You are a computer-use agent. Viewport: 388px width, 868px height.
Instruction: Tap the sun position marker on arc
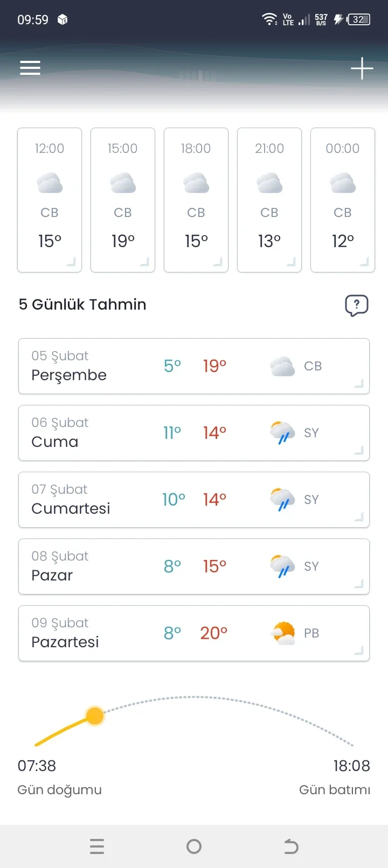pos(95,716)
